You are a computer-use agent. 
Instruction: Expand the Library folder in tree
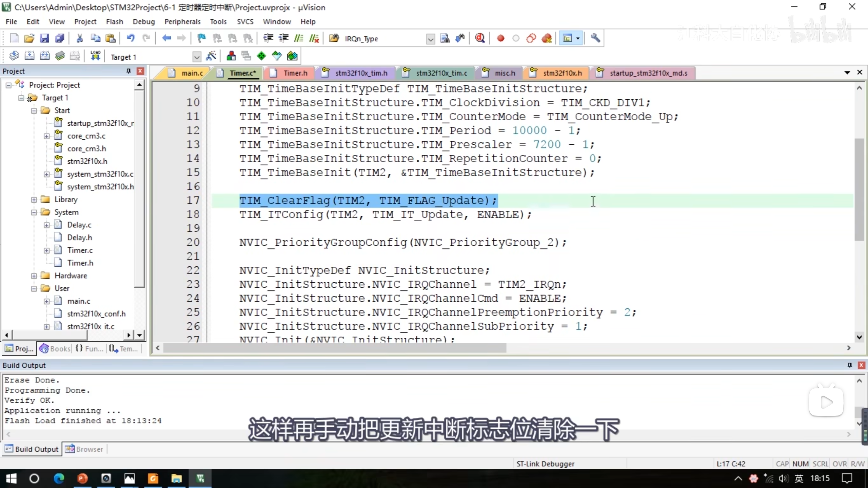click(34, 200)
